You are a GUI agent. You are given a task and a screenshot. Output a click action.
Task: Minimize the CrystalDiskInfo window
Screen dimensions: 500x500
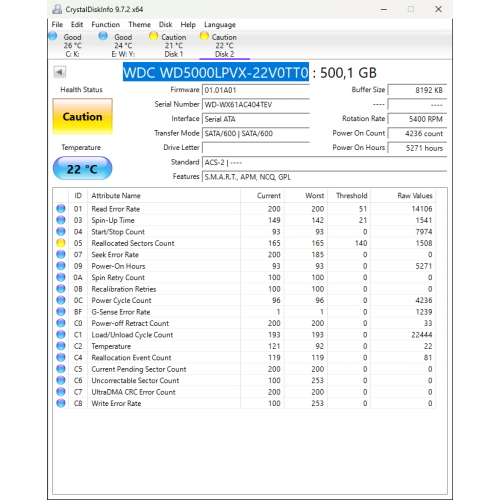pyautogui.click(x=384, y=9)
